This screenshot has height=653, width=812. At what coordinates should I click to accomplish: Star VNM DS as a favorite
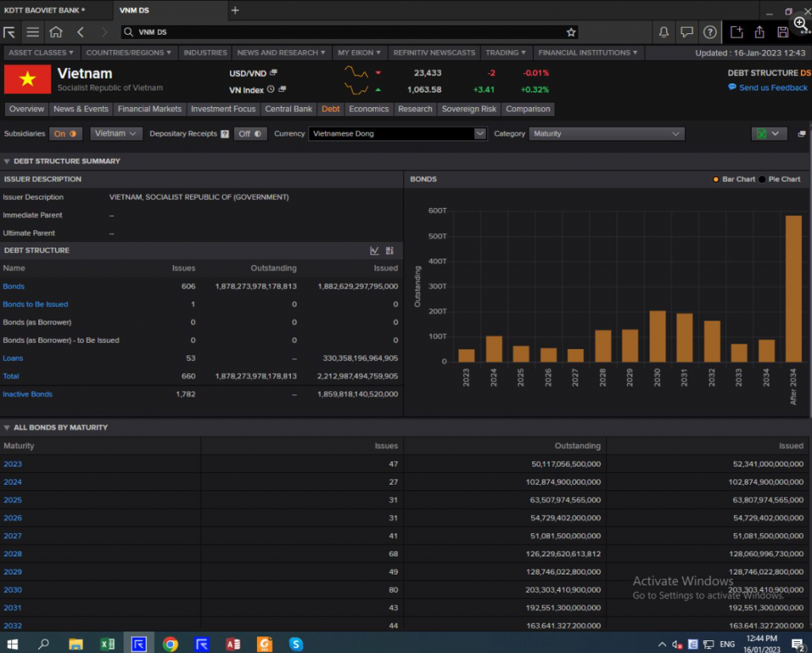(571, 33)
